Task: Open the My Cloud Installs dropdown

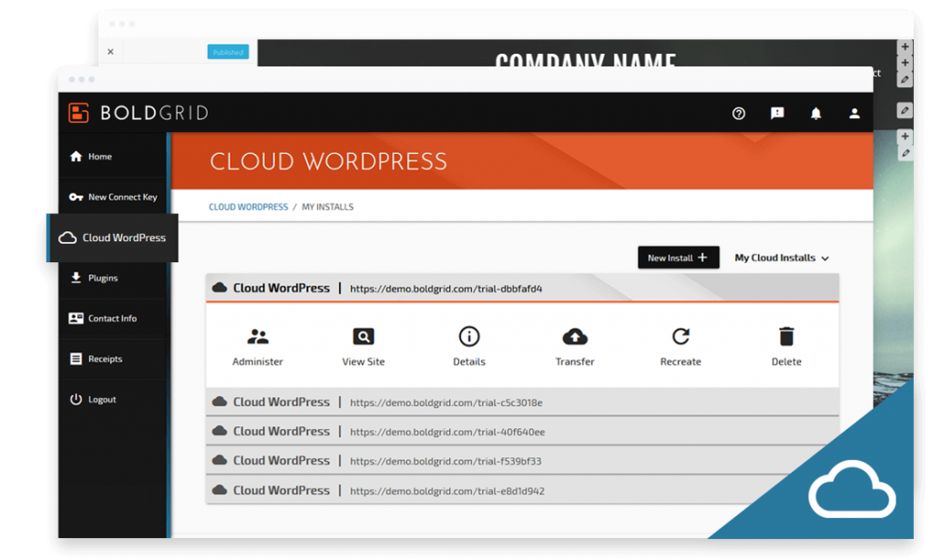Action: coord(781,258)
